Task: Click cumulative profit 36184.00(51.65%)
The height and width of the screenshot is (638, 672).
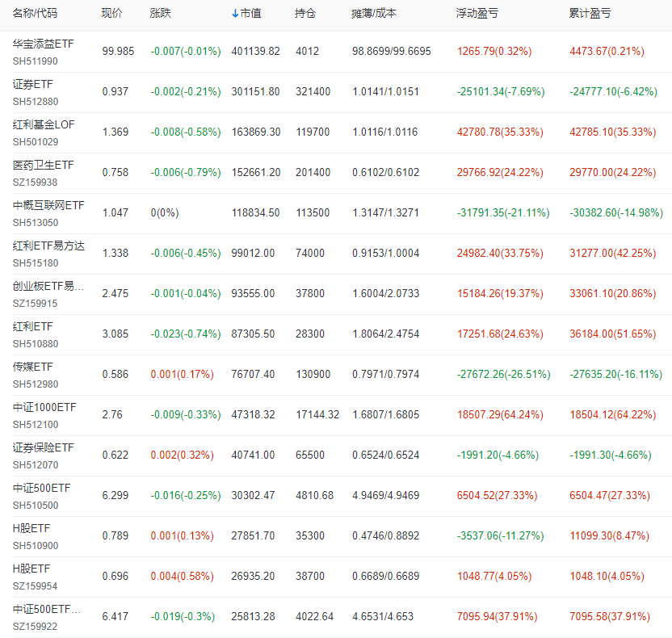Action: point(613,334)
